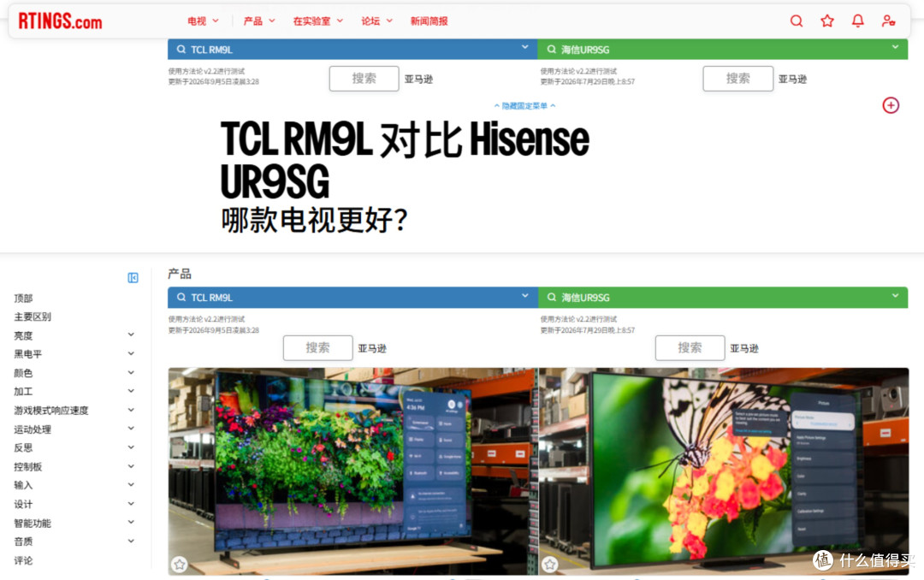This screenshot has width=924, height=580.
Task: Open the 电视 menu in header
Action: tap(203, 21)
